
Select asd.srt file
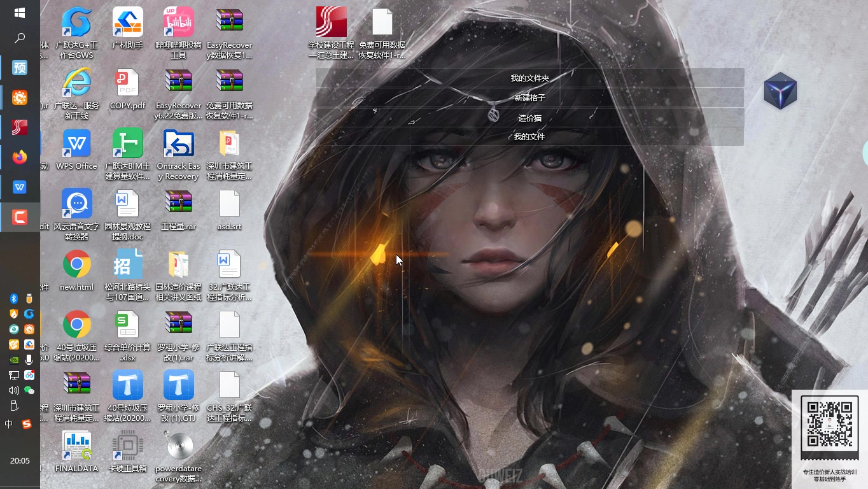(x=230, y=210)
